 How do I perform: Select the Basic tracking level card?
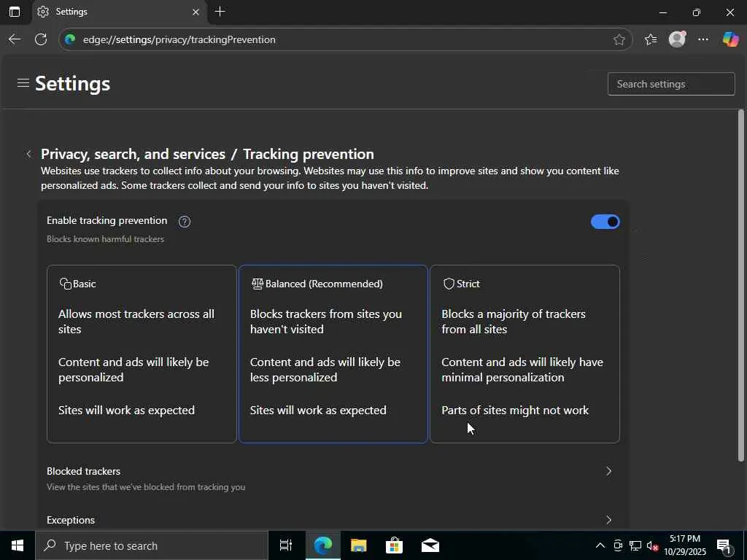pos(142,354)
